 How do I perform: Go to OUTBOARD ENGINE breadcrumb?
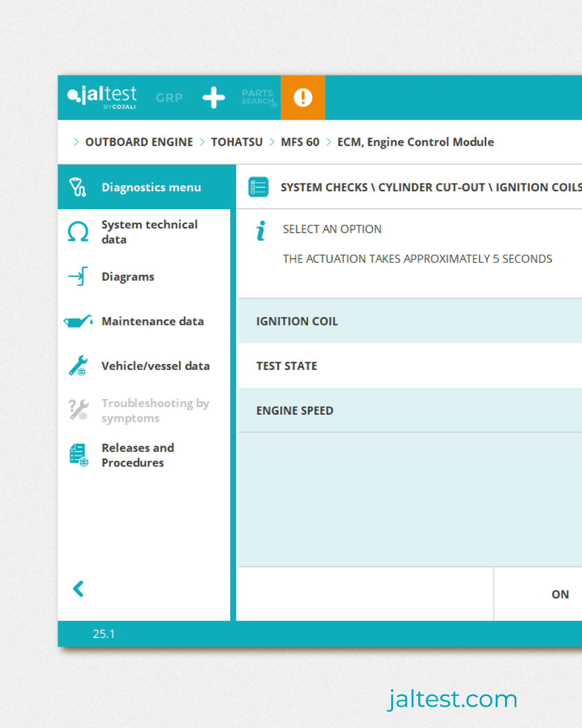(x=139, y=142)
